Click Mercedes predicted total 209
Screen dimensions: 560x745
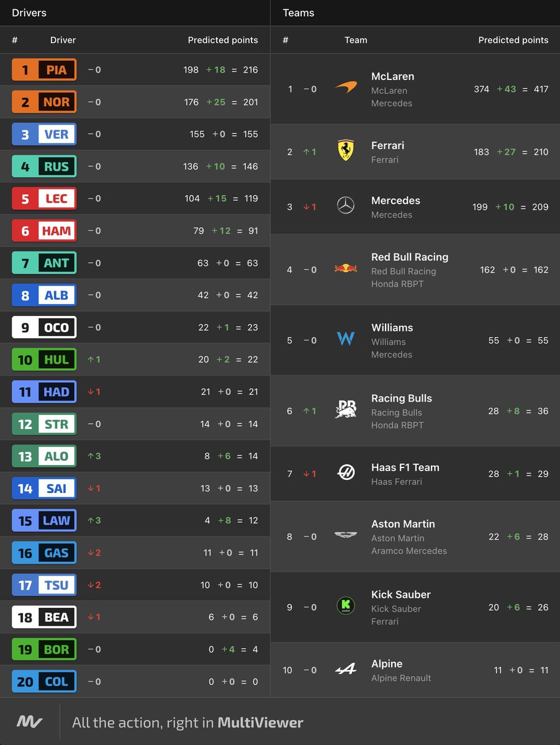click(x=541, y=207)
